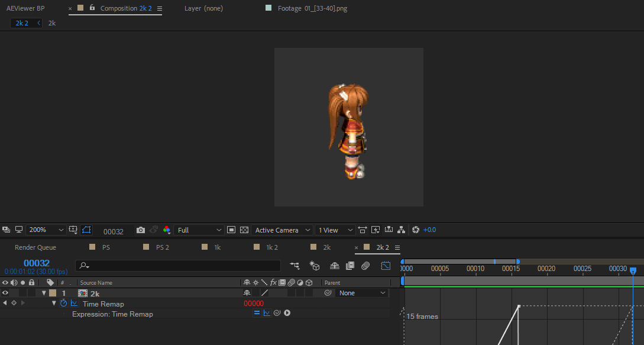Toggle the transparency grid icon
This screenshot has width=644, height=345.
pos(244,230)
